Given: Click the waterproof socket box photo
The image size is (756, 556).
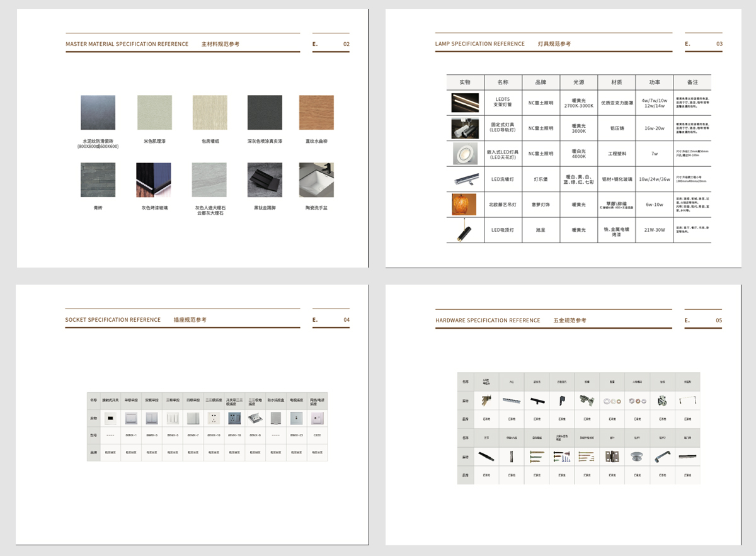Looking at the screenshot, I should (275, 418).
